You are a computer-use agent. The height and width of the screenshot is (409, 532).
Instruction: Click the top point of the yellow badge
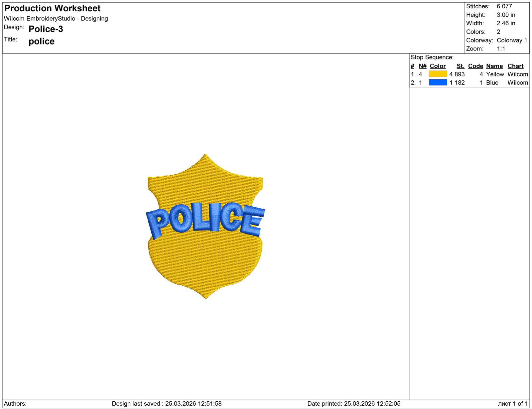(205, 155)
